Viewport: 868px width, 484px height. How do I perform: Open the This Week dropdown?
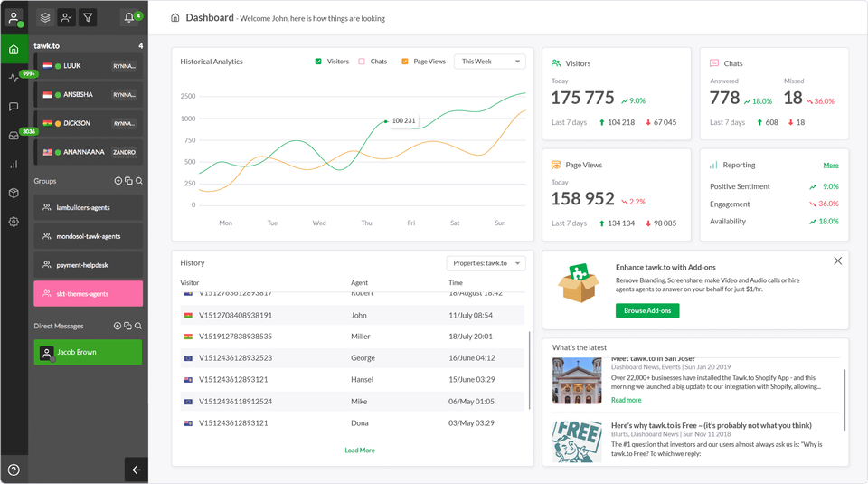click(489, 62)
